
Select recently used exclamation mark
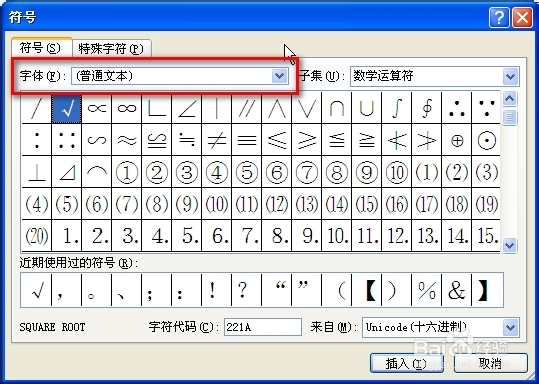coord(217,290)
